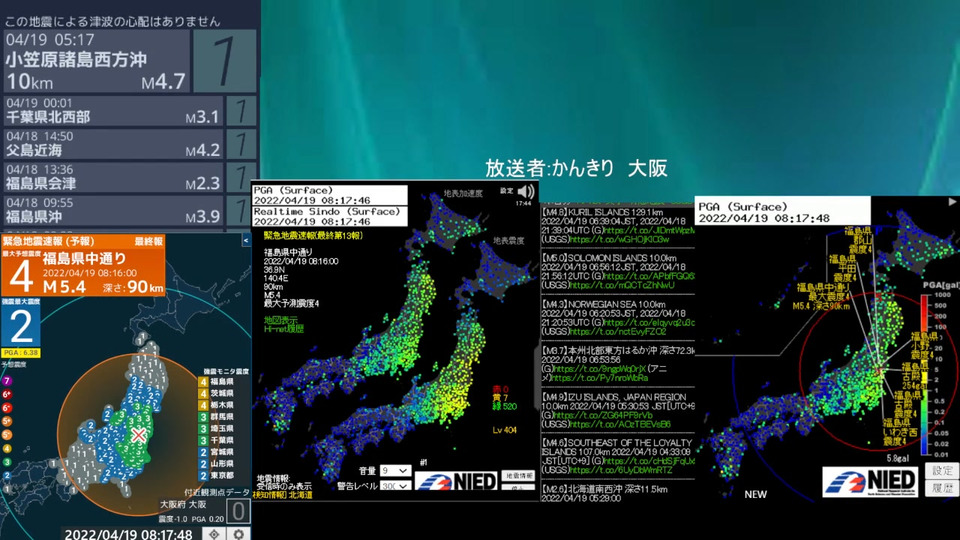Viewport: 960px width, 540px height.
Task: Click the intensity 1 box of the M4.7 entry
Action: (x=225, y=61)
